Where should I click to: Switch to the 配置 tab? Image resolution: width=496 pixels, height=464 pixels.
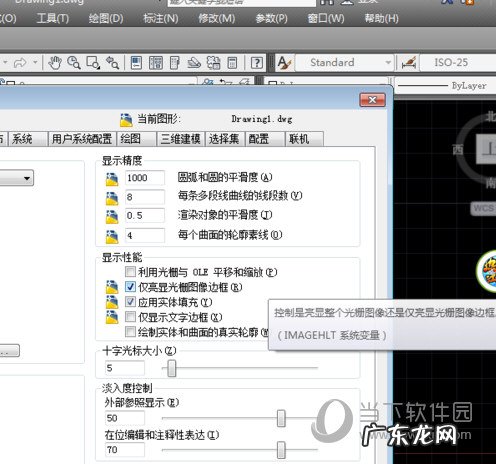[x=265, y=139]
